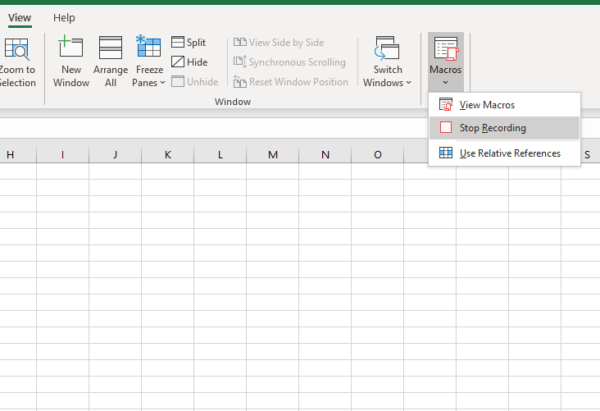Expand the Freeze Panes dropdown chevron

tap(163, 83)
